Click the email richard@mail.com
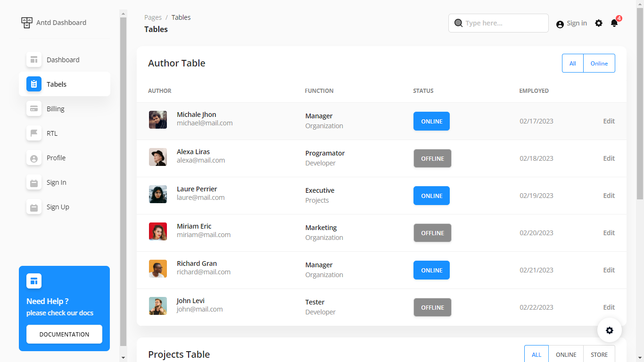644x362 pixels. click(204, 272)
